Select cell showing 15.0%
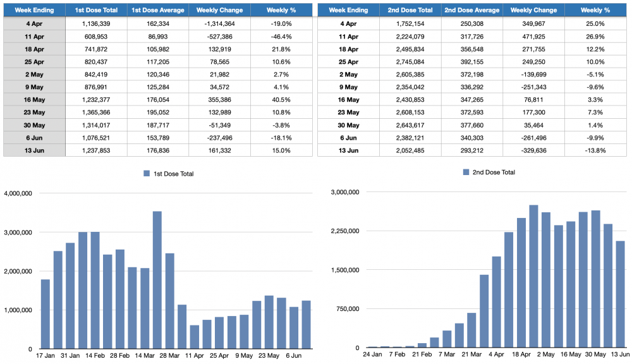The width and height of the screenshot is (632, 364). (281, 150)
